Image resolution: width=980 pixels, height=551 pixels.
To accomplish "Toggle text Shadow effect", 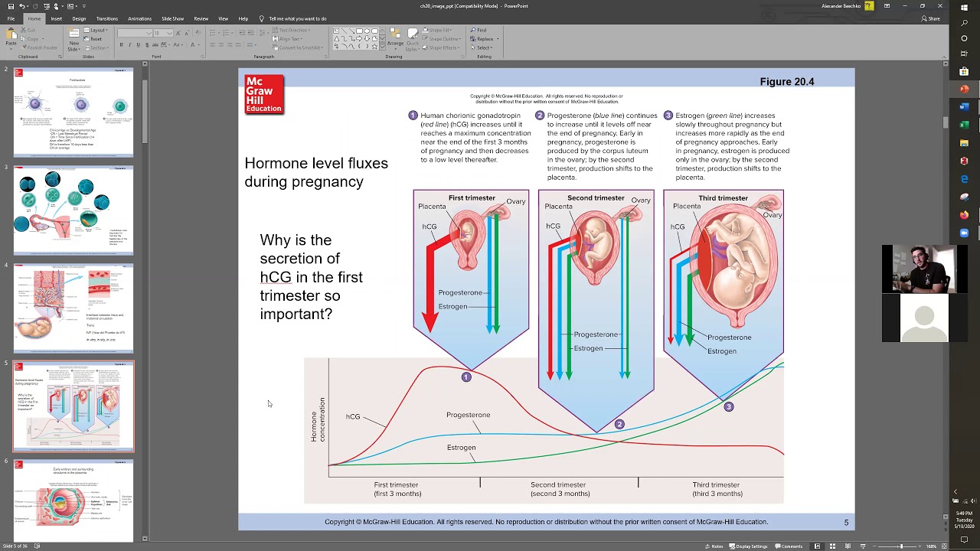I will pyautogui.click(x=147, y=45).
